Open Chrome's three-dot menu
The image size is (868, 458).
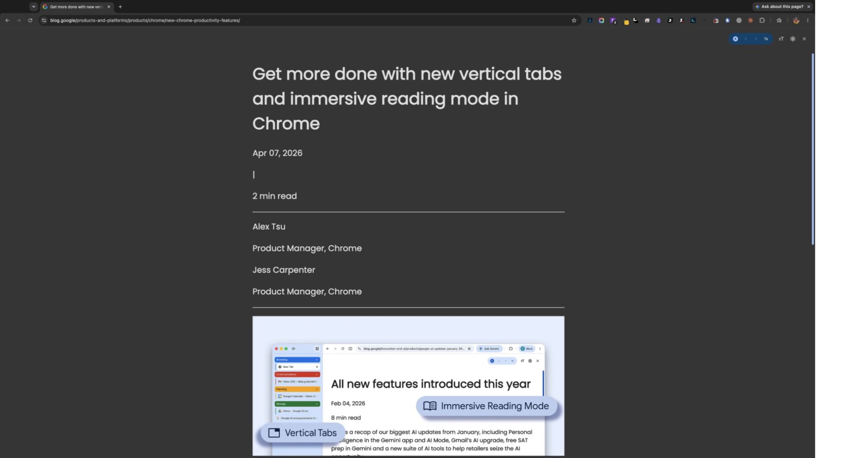click(x=808, y=20)
